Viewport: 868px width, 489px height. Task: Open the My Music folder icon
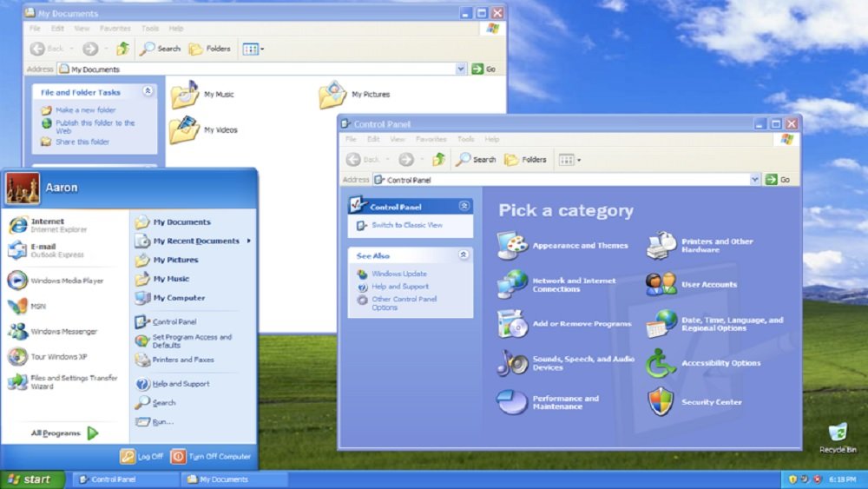tap(185, 95)
